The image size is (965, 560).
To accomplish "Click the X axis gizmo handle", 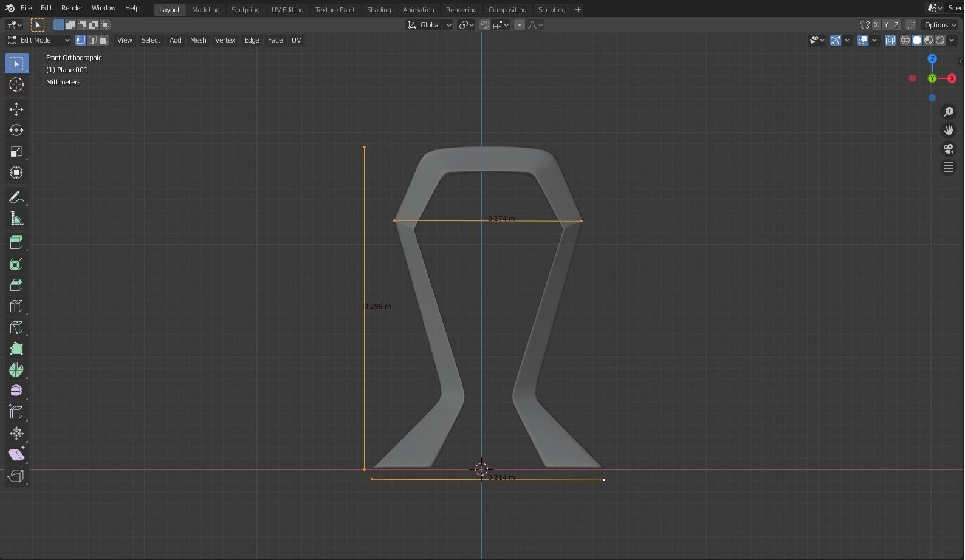I will 952,78.
